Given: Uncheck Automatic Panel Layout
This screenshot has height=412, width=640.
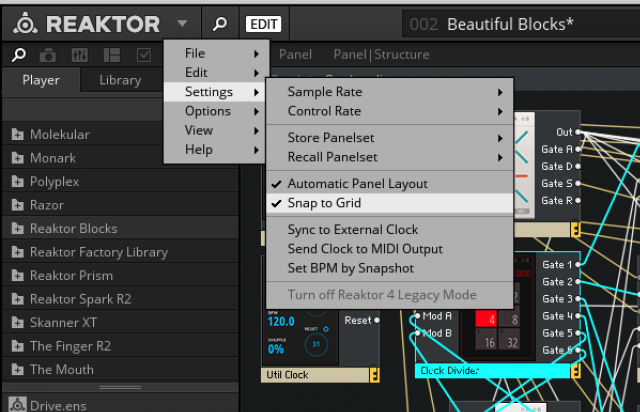Looking at the screenshot, I should pos(357,184).
